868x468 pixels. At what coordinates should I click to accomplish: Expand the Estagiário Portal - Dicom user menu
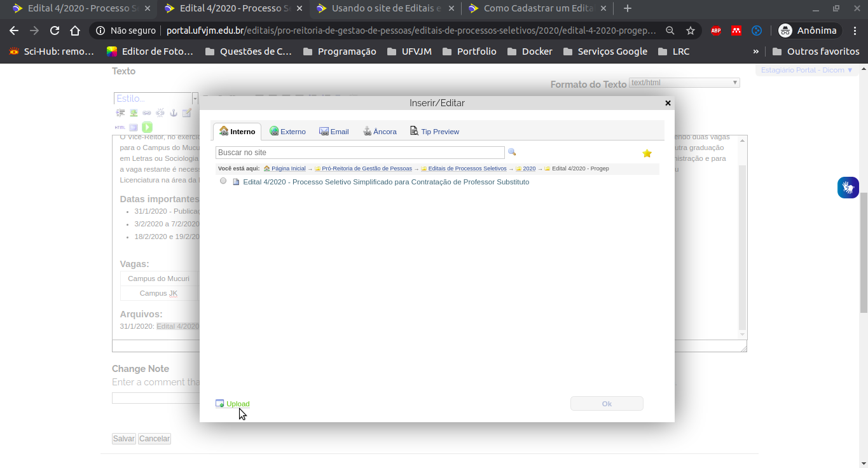(807, 70)
